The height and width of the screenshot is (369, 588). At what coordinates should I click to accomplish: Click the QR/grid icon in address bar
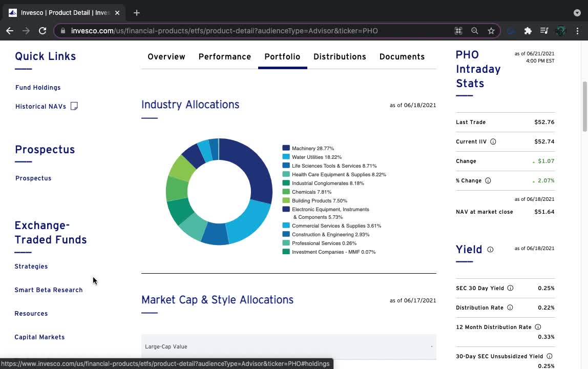[458, 31]
